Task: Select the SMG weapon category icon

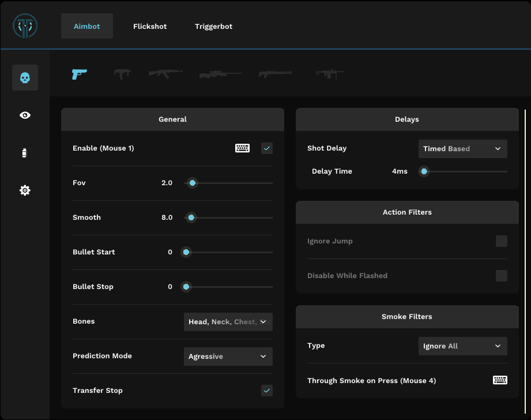Action: [122, 74]
